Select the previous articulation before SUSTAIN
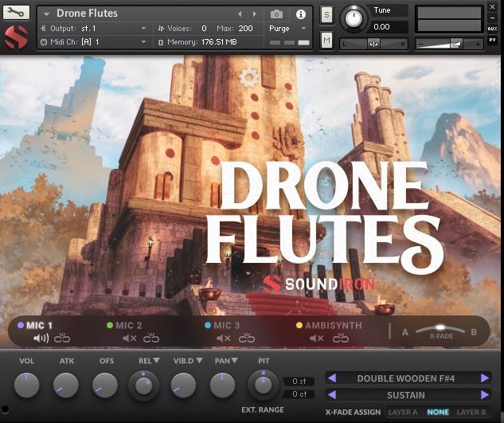504x423 pixels. click(x=332, y=394)
